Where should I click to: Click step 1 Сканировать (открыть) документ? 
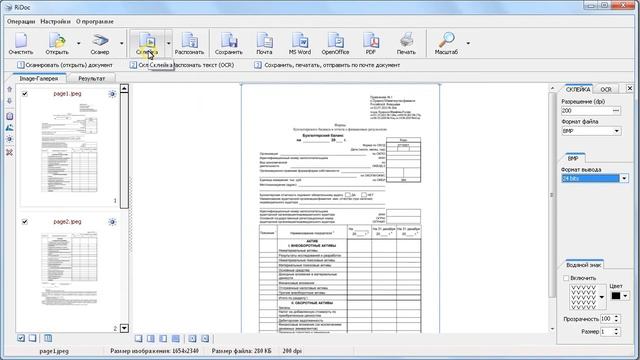coord(64,65)
